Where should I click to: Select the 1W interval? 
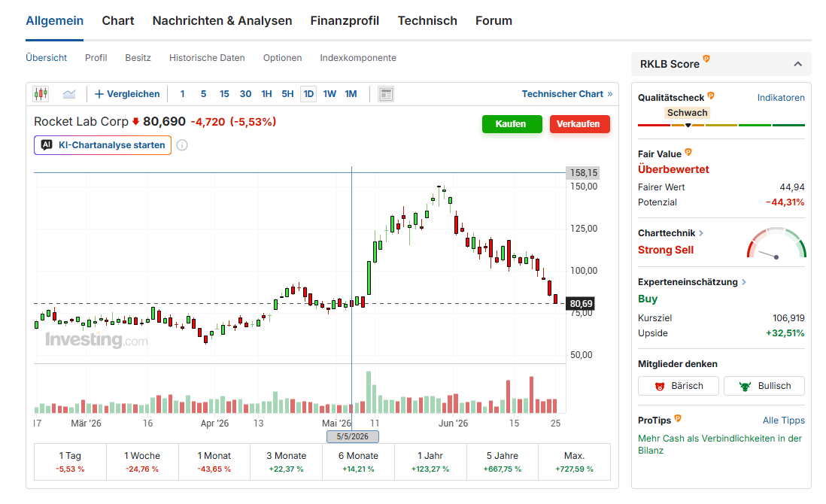click(329, 94)
